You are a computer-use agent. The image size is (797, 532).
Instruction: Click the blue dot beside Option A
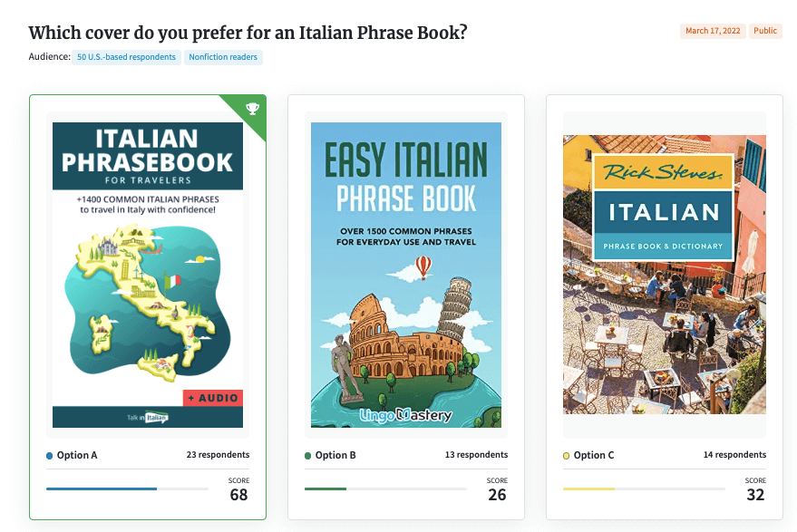(x=49, y=455)
